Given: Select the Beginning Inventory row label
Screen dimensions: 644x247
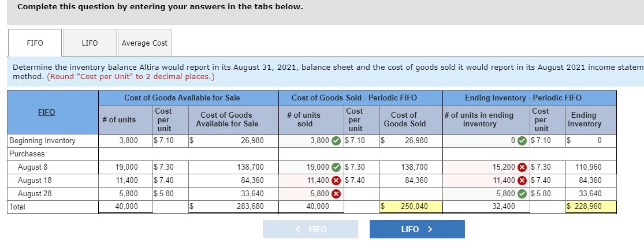Looking at the screenshot, I should tap(42, 141).
